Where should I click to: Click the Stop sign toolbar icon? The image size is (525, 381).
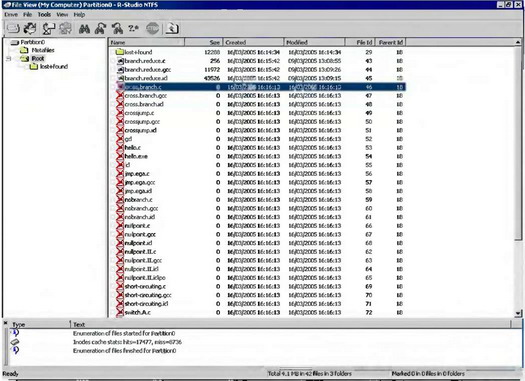click(152, 29)
